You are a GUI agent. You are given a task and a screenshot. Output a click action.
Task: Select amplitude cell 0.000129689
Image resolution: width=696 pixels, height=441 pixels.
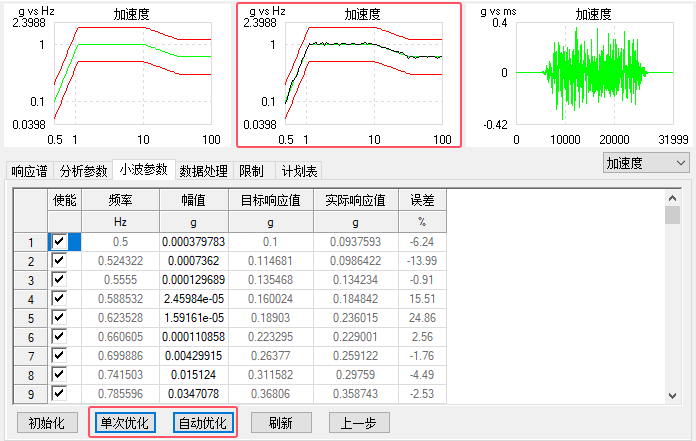point(194,280)
